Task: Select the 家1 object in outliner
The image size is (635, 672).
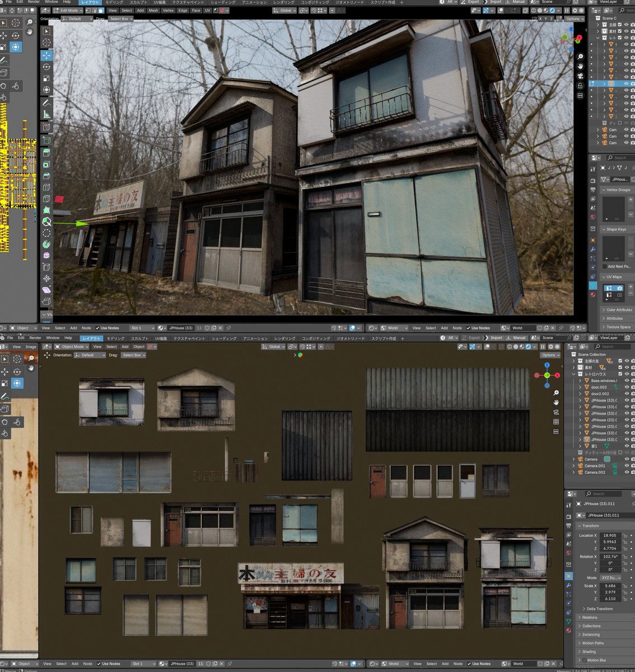Action: [594, 446]
